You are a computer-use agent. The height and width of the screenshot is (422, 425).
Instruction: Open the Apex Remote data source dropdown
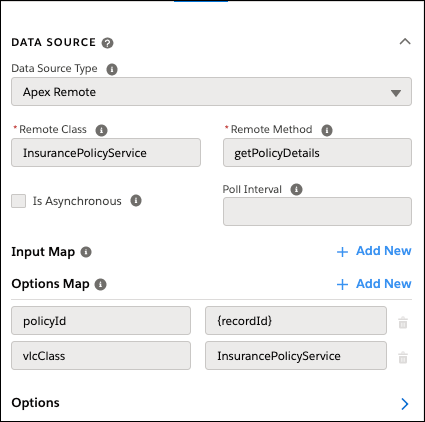[211, 92]
